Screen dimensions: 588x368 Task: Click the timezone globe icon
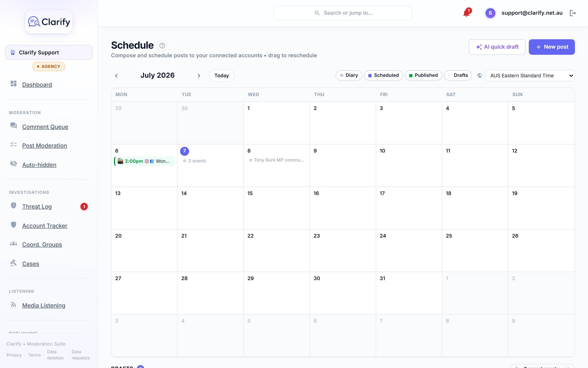[480, 75]
